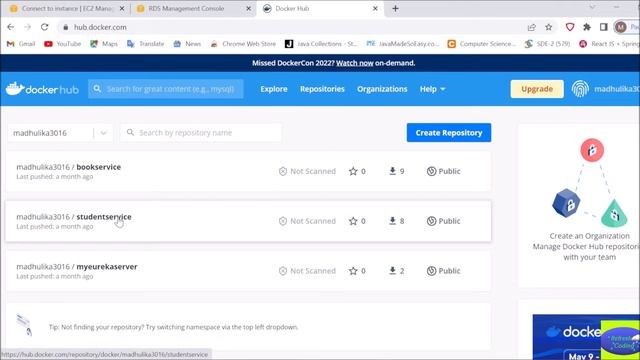Click the browser forward arrow
The image size is (640, 360).
pos(27,27)
